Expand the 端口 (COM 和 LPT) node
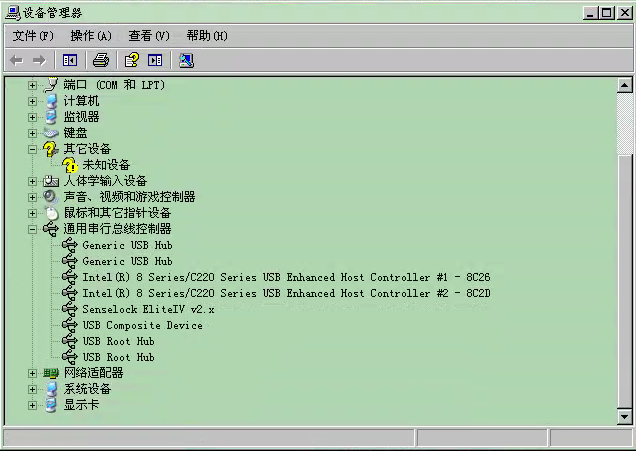Screen dimensions: 636x451 coord(32,86)
